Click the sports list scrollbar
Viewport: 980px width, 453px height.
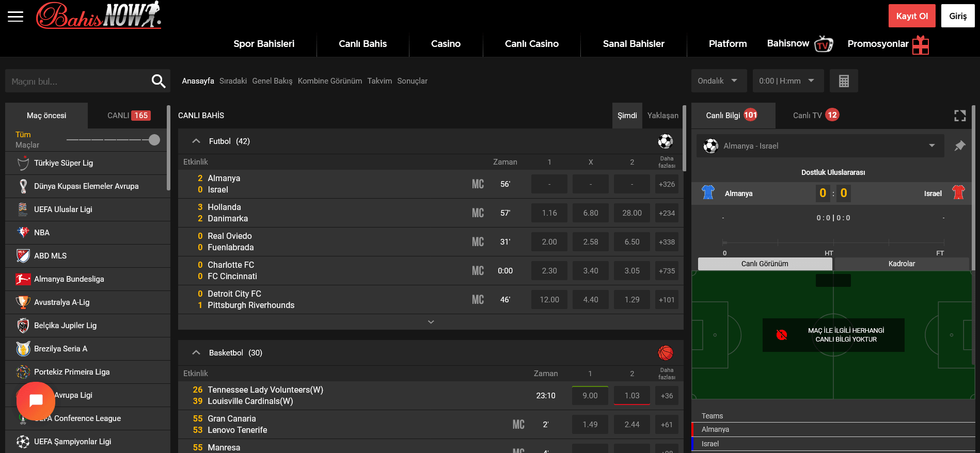[x=168, y=149]
